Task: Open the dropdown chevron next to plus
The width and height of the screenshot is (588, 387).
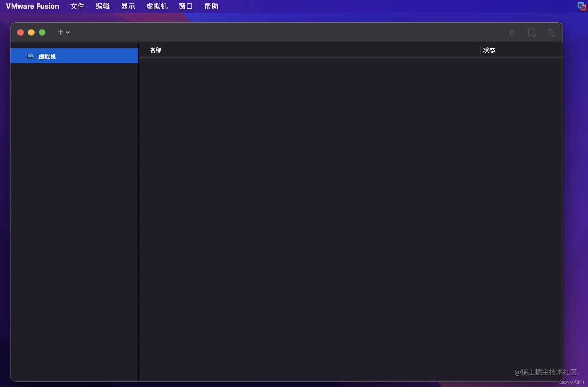Action: pyautogui.click(x=68, y=33)
